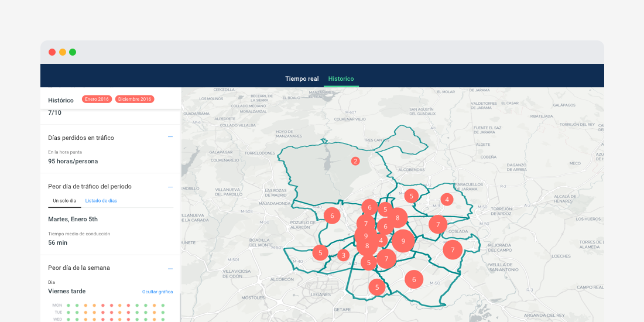The width and height of the screenshot is (644, 322).
Task: Click the Ocultar gráfica link
Action: point(157,292)
